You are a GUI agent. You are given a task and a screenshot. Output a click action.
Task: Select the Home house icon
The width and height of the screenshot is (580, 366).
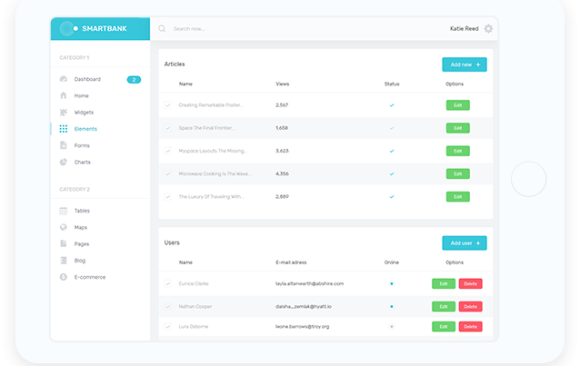63,95
